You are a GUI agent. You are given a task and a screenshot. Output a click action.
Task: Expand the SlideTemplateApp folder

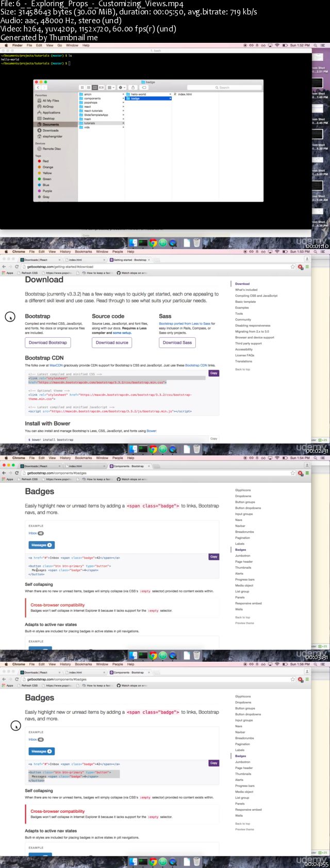123,115
